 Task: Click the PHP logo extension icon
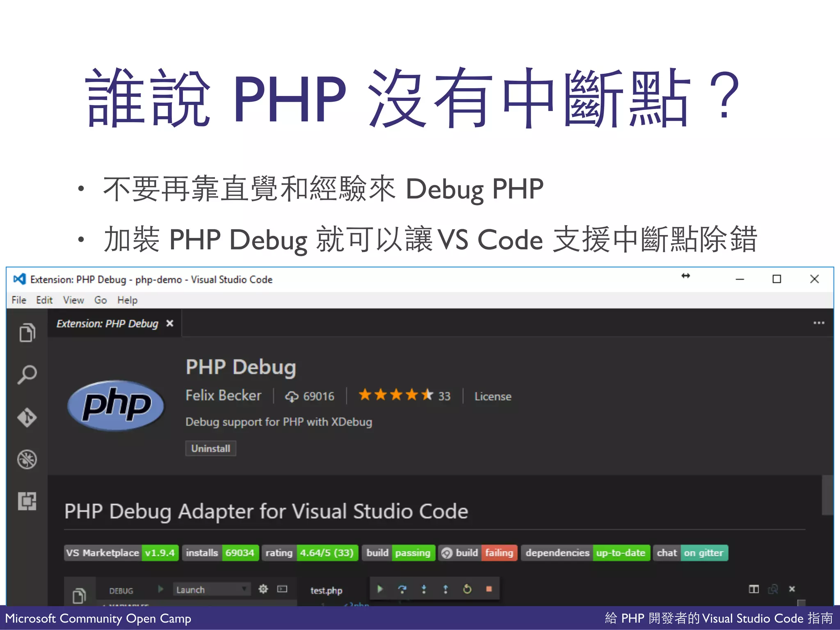[x=116, y=405]
